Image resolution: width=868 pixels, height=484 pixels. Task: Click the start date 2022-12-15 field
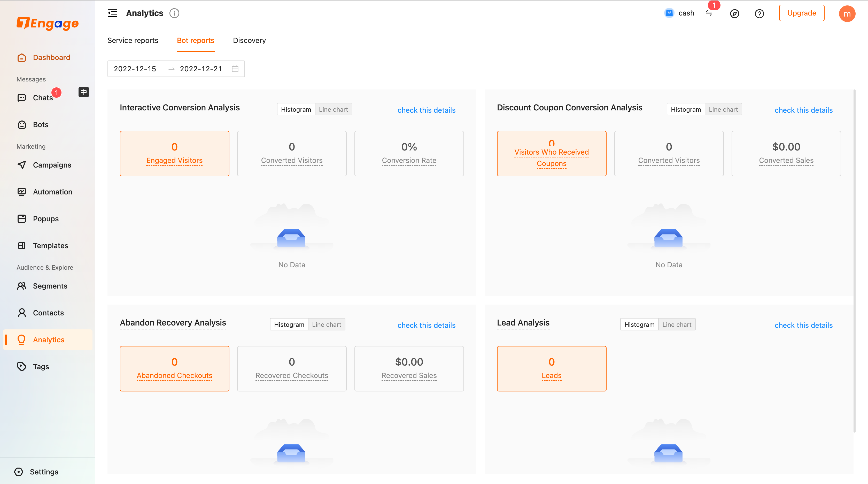point(135,69)
